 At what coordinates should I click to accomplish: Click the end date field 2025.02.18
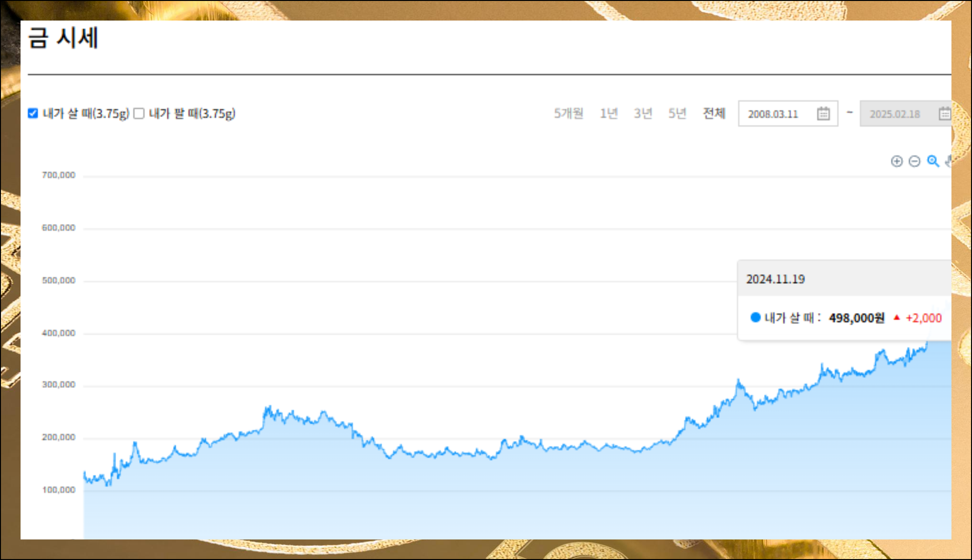[895, 114]
